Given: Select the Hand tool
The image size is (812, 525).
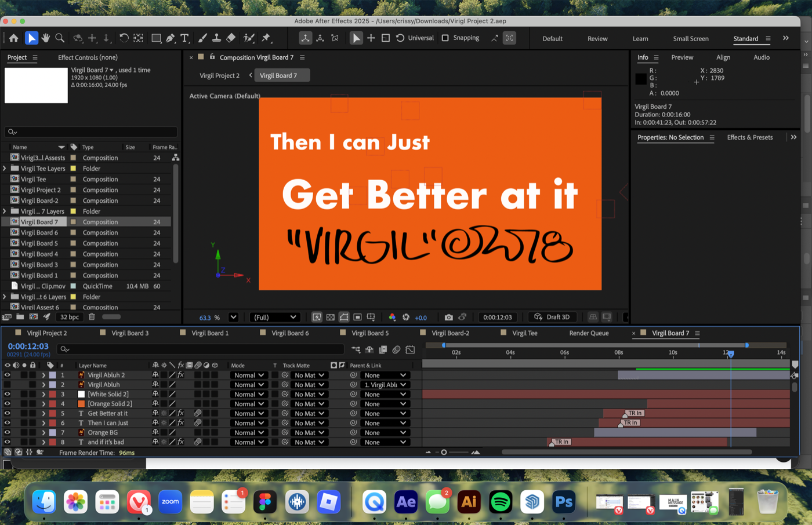Looking at the screenshot, I should coord(46,38).
